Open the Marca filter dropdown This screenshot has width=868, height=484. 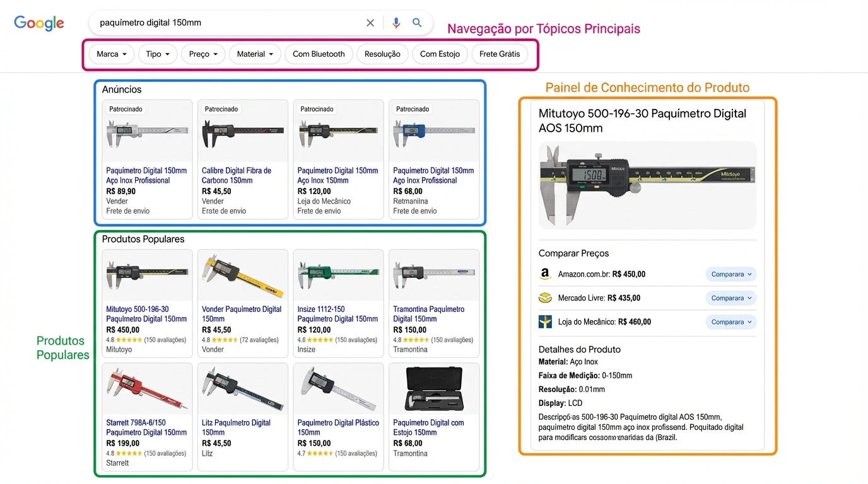coord(112,54)
